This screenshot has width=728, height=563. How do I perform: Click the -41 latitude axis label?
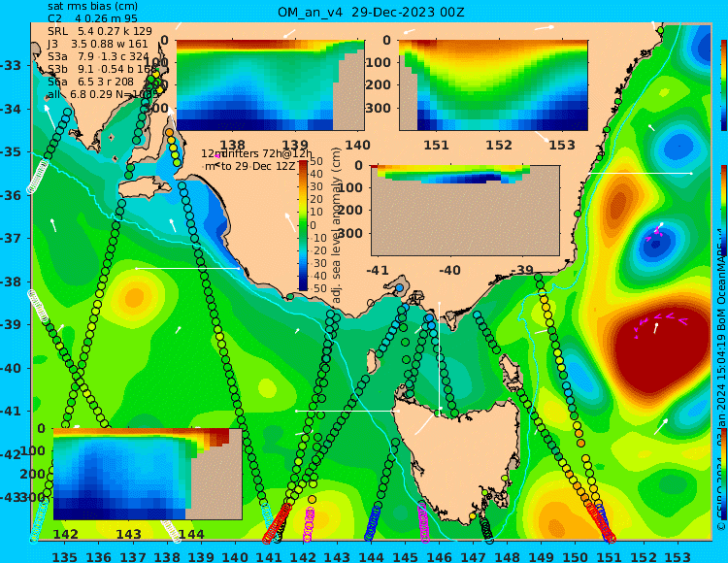11,411
